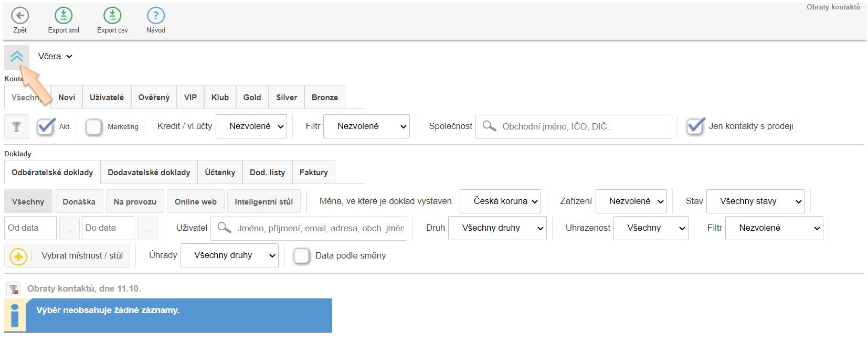This screenshot has height=344, width=868.
Task: Select the Uživatelé tab
Action: tap(107, 98)
